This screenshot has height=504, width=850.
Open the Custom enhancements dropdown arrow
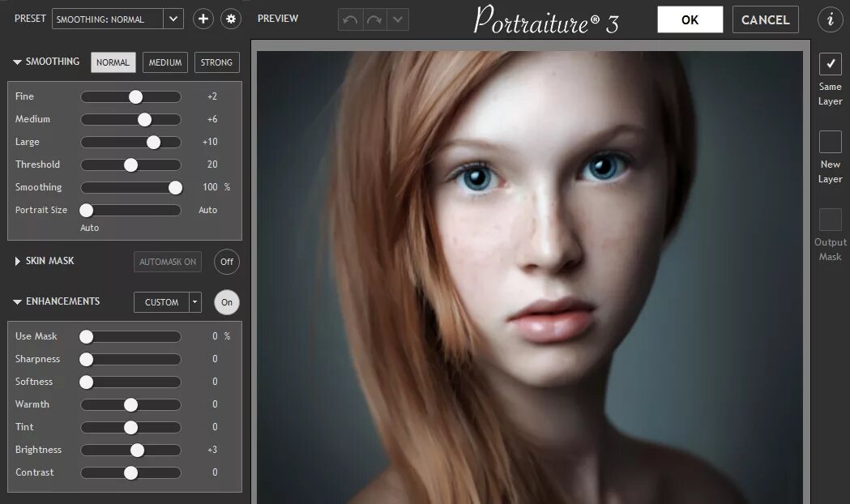pos(194,302)
